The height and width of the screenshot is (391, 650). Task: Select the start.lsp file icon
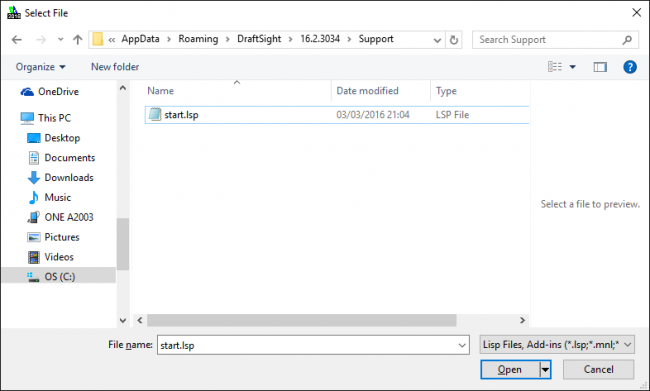tap(155, 114)
